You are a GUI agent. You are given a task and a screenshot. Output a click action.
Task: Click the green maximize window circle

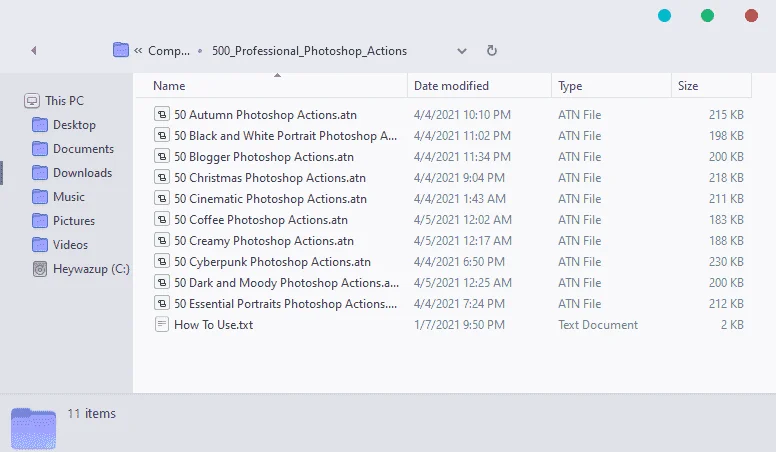pyautogui.click(x=707, y=16)
